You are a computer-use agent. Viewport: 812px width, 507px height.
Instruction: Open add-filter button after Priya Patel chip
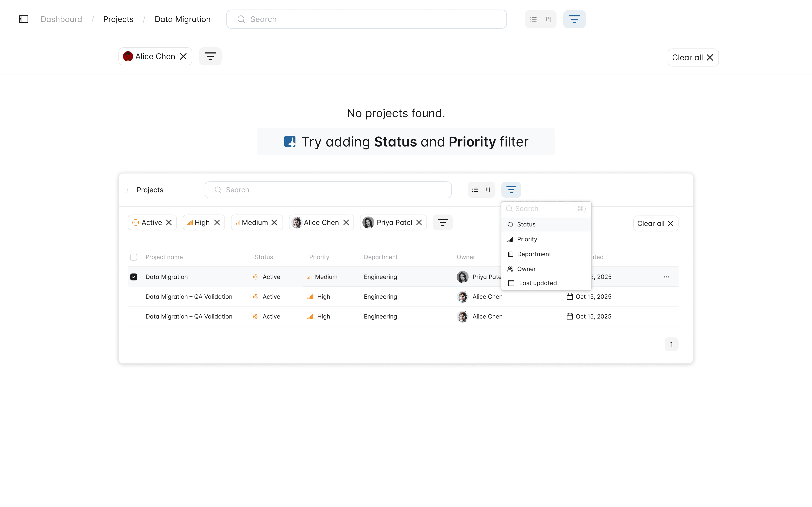(442, 223)
